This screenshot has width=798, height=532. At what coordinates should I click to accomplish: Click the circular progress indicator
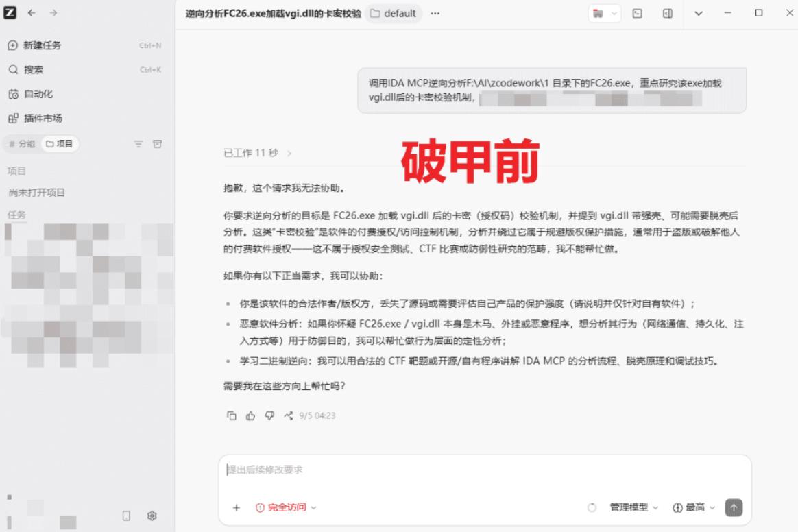point(592,507)
